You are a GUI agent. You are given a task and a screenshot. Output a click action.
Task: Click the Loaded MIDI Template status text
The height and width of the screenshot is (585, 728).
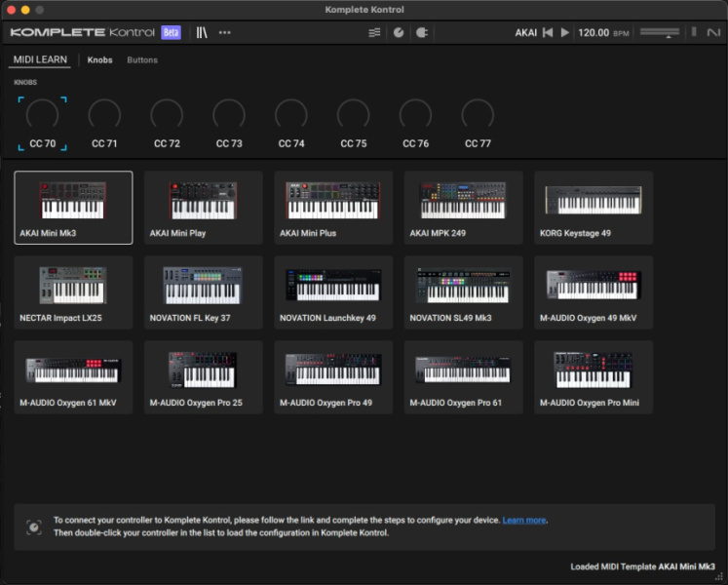point(642,566)
